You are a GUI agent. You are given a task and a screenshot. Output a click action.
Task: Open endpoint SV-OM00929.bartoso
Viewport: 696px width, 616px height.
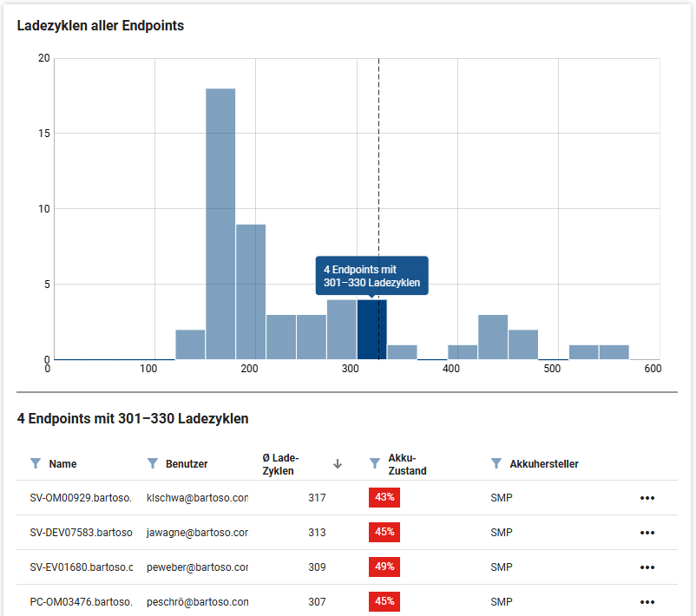[81, 498]
